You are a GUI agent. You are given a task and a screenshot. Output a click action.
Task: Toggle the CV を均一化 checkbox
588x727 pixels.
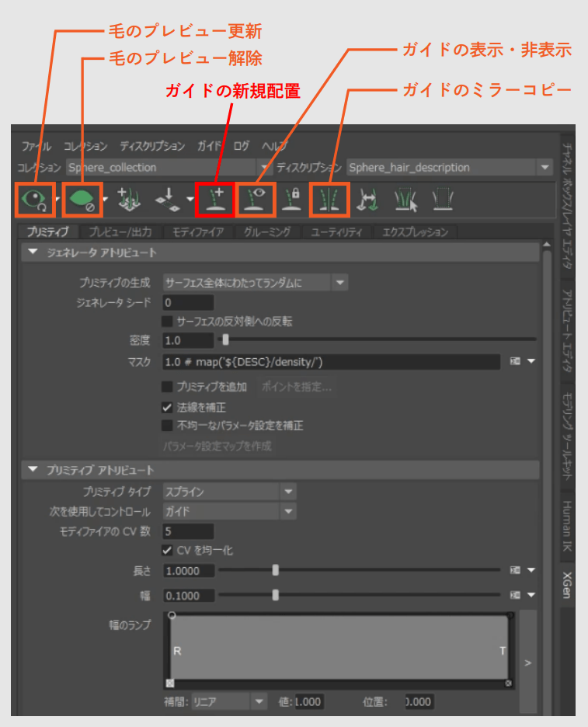(x=167, y=550)
